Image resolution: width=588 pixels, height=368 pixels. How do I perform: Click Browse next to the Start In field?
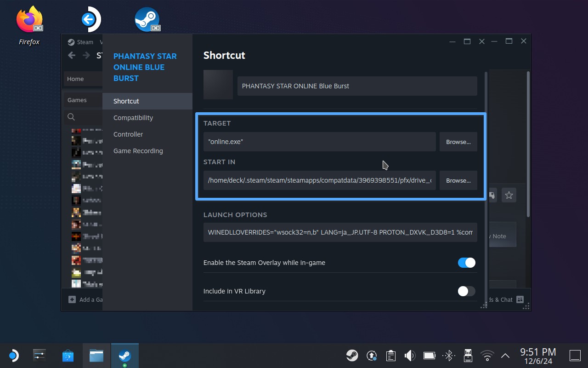coord(458,180)
